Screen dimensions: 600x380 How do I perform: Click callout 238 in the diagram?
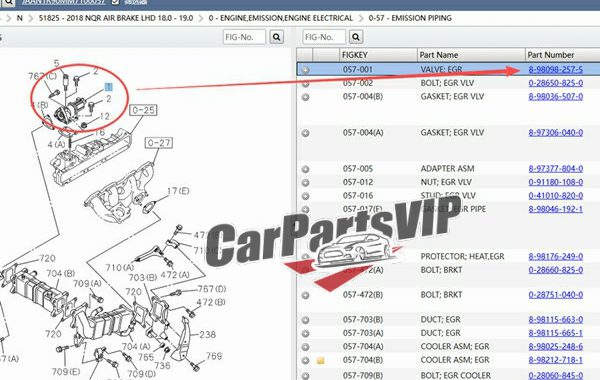tap(207, 335)
